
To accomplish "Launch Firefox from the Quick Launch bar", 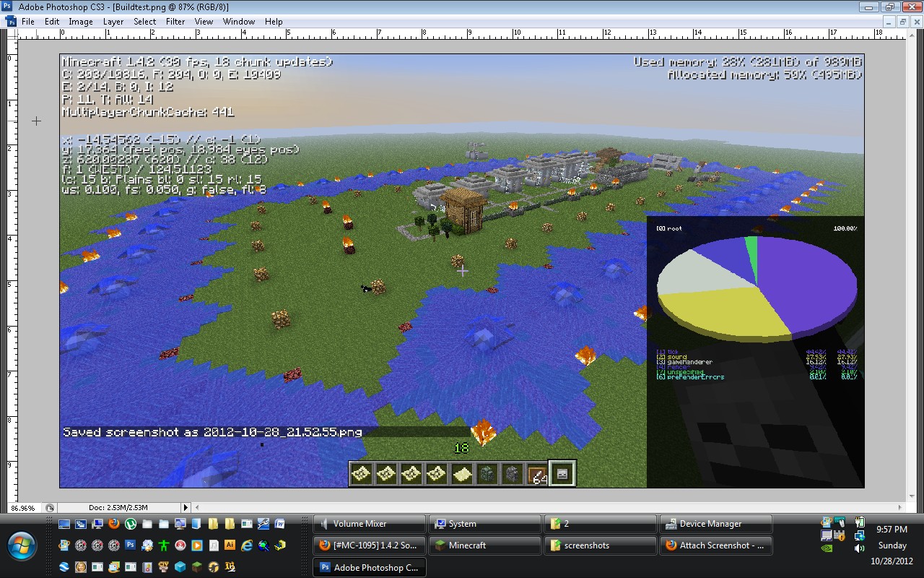I will click(113, 524).
